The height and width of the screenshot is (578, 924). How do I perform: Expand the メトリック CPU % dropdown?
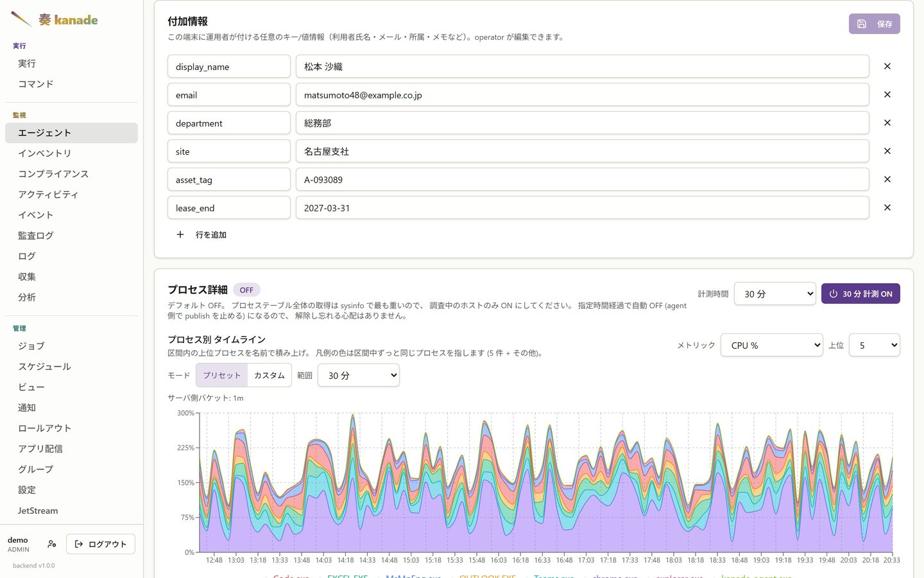pyautogui.click(x=772, y=345)
